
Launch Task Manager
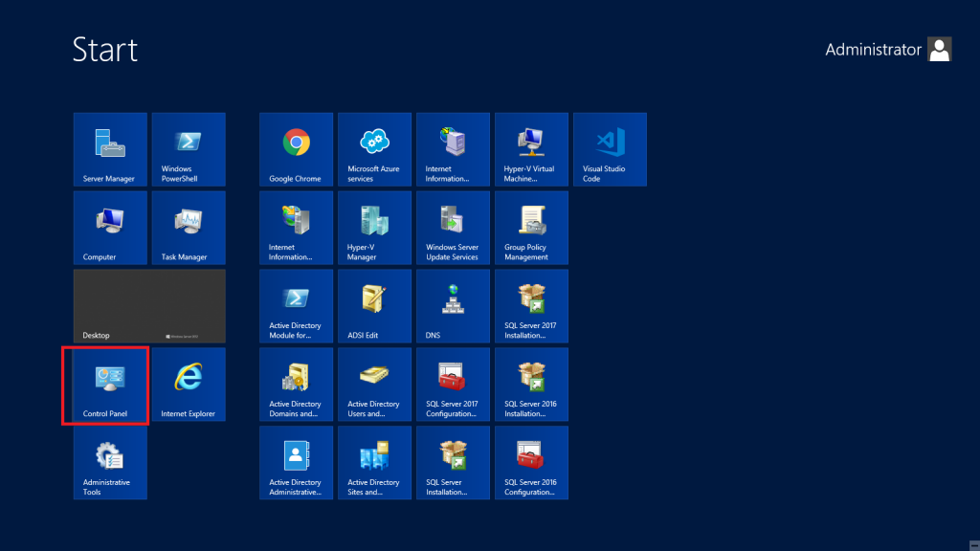pyautogui.click(x=189, y=228)
